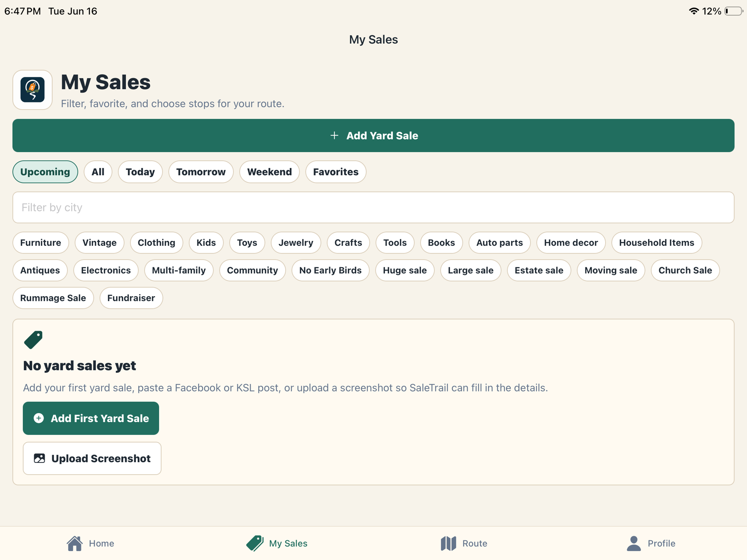Toggle the Church Sale filter chip
Screen dimensions: 747x560
click(x=685, y=270)
